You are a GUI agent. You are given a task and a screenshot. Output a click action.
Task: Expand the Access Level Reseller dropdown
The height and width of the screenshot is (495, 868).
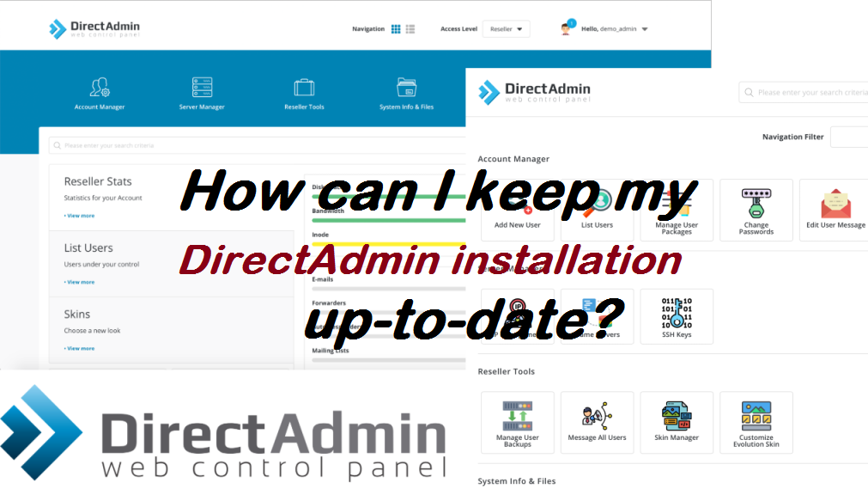click(506, 29)
